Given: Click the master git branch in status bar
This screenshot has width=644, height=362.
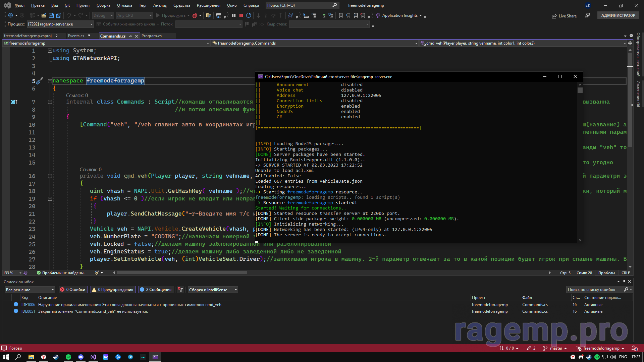Looking at the screenshot, I should click(555, 348).
